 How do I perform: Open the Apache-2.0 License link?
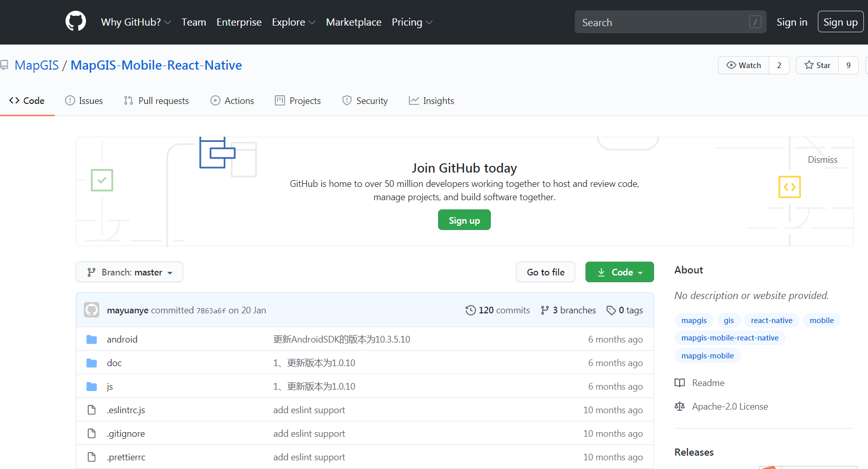[x=730, y=407]
